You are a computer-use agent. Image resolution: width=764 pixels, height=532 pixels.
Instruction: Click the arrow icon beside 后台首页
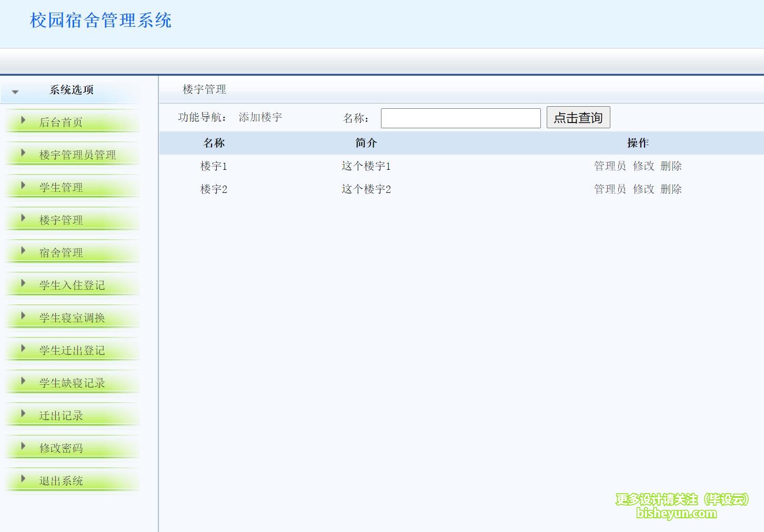tap(23, 120)
